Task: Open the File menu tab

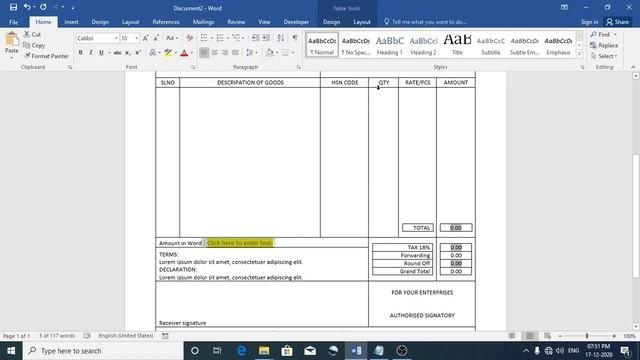Action: click(13, 22)
